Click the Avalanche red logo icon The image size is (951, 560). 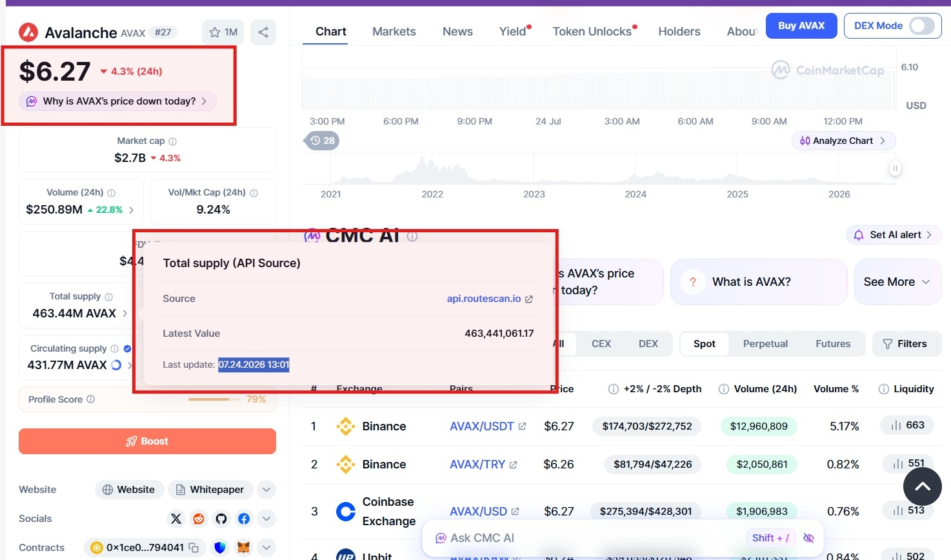point(28,32)
